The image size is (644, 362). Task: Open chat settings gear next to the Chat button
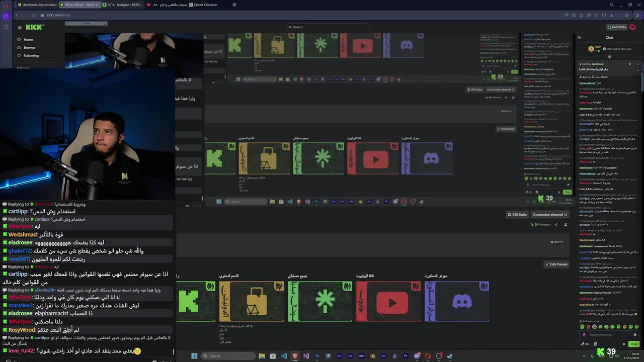[624, 344]
